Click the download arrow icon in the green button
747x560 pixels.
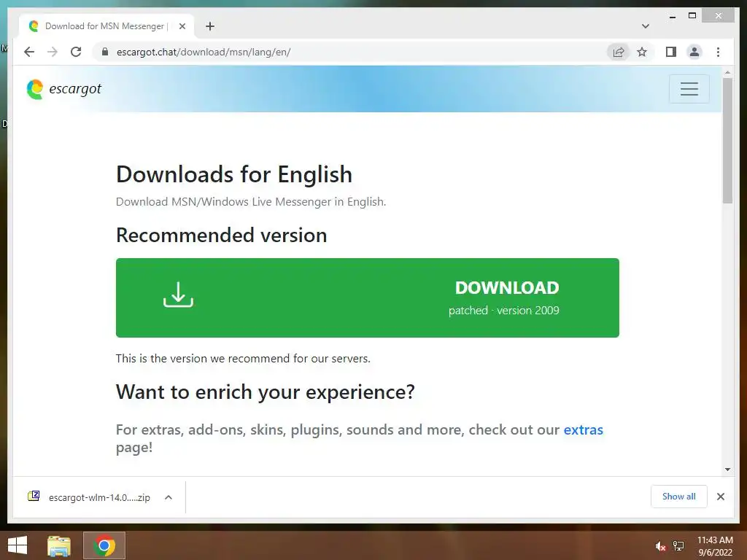pyautogui.click(x=178, y=295)
